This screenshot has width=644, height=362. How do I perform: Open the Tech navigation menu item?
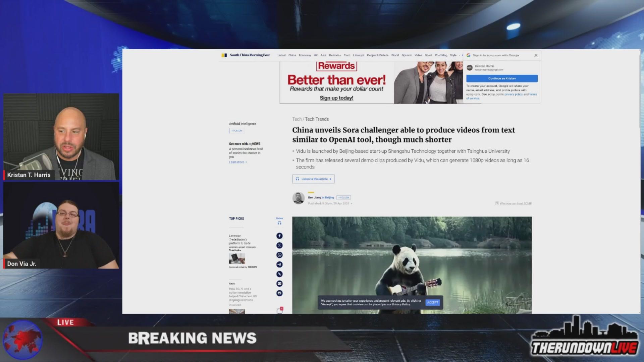[x=347, y=55]
